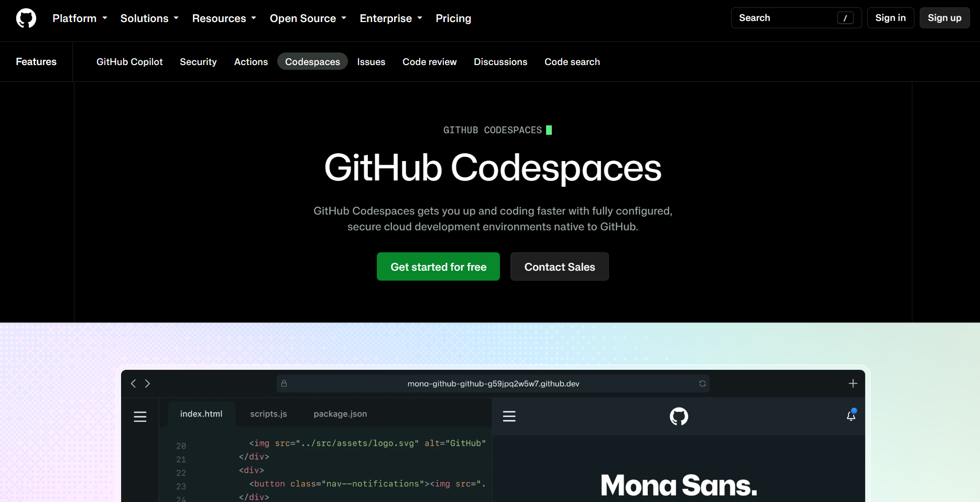The height and width of the screenshot is (502, 980).
Task: Click the Mona Sans. heading in preview
Action: point(679,485)
